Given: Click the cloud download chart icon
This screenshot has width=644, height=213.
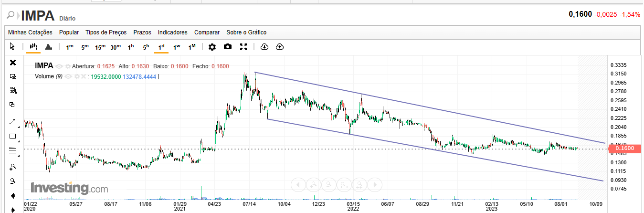Looking at the screenshot, I should tap(264, 47).
